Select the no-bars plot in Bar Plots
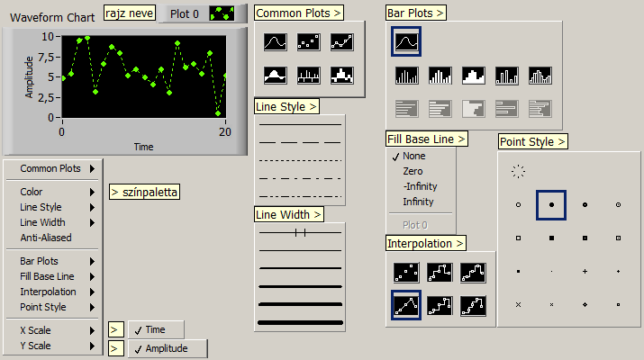Viewport: 644px width, 360px height. click(406, 41)
